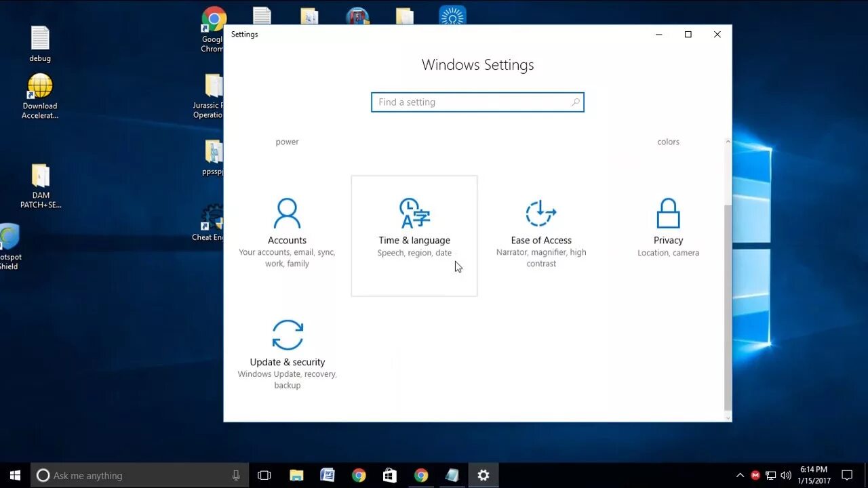
Task: Open the Google Chrome desktop shortcut
Action: coord(213,30)
